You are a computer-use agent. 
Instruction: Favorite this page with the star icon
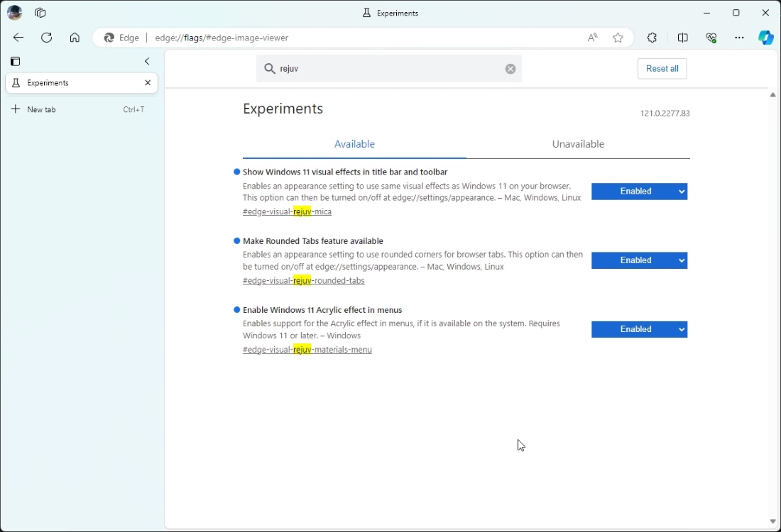[x=618, y=38]
